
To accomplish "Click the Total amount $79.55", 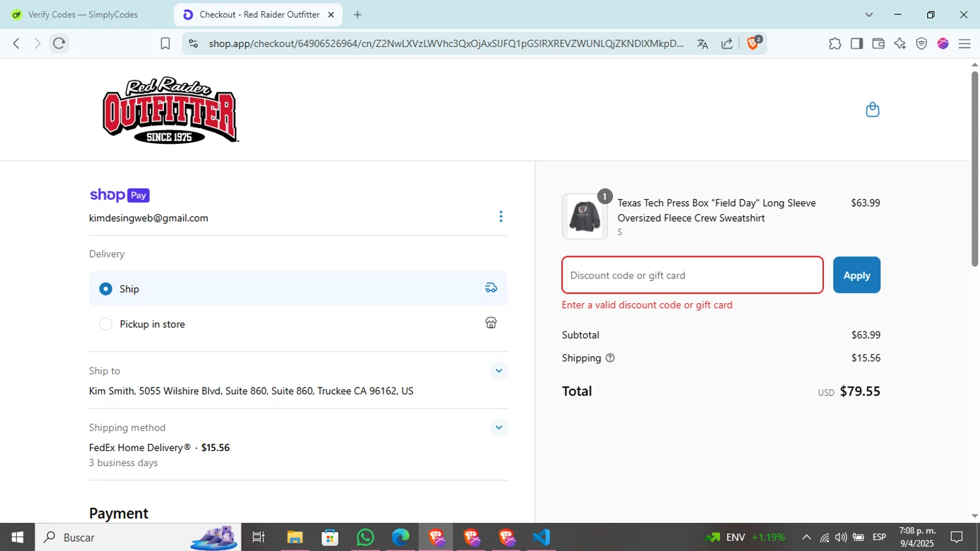I will point(860,391).
